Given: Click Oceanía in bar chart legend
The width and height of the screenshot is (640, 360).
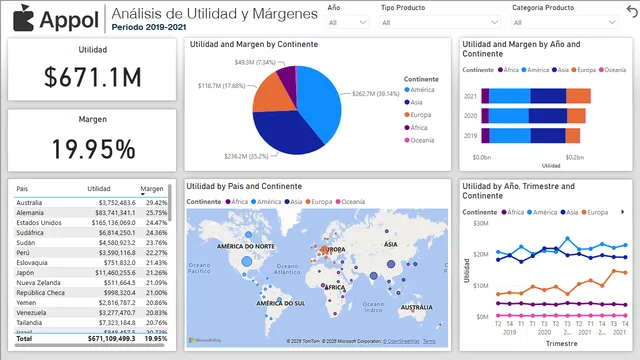Looking at the screenshot, I should tap(612, 70).
